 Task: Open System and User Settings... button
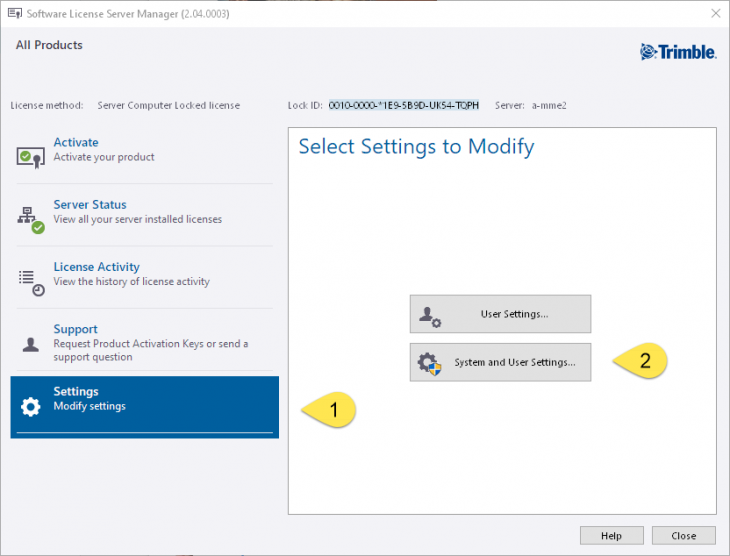500,362
